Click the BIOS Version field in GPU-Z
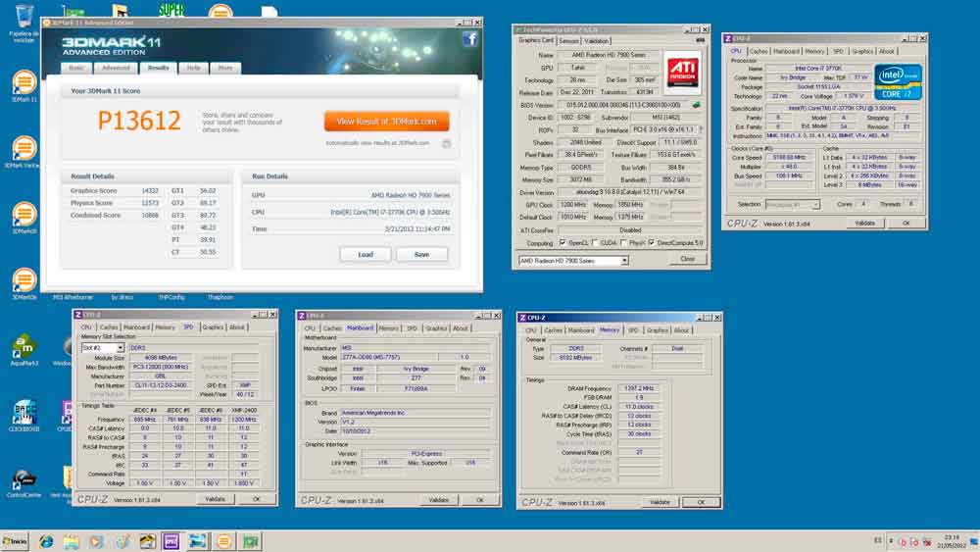This screenshot has width=980, height=552. (x=623, y=105)
